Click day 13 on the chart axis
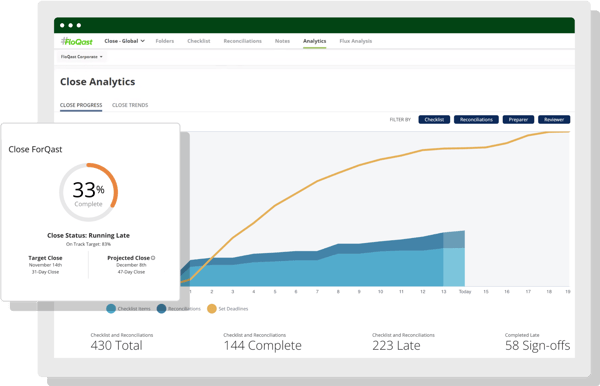This screenshot has width=600, height=386. (443, 292)
